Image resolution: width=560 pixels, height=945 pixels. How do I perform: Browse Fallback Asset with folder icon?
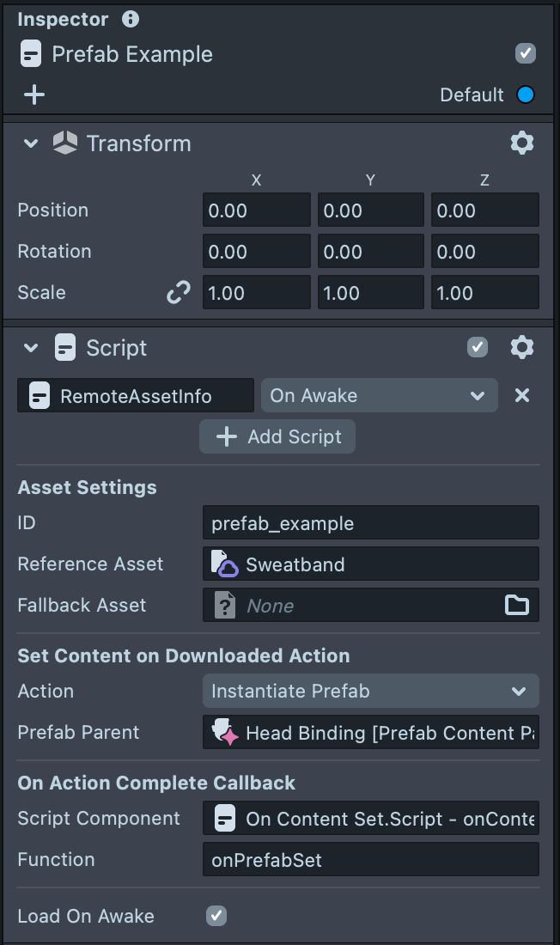[517, 606]
